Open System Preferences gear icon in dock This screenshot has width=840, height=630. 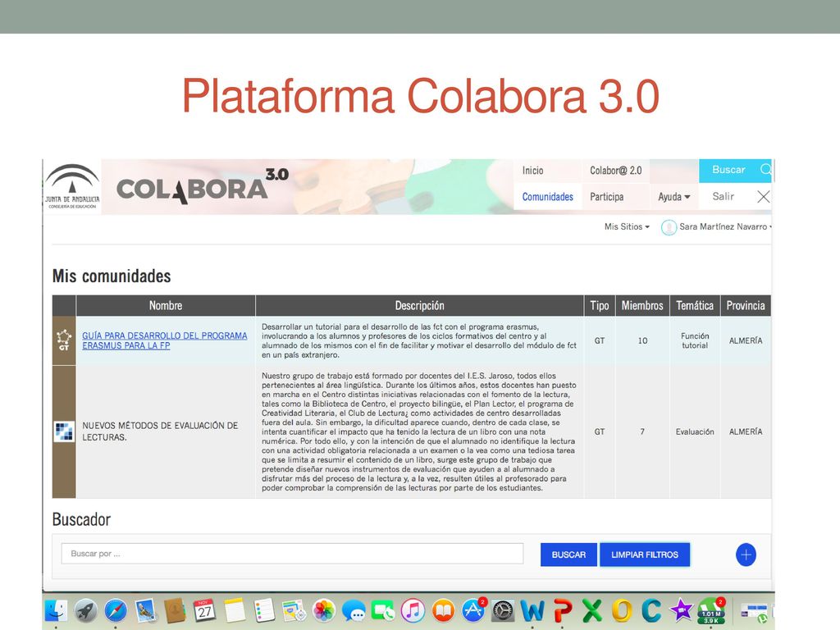(x=503, y=610)
